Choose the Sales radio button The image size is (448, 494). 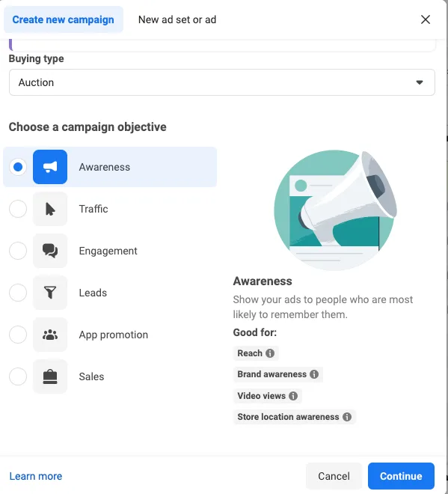point(18,376)
